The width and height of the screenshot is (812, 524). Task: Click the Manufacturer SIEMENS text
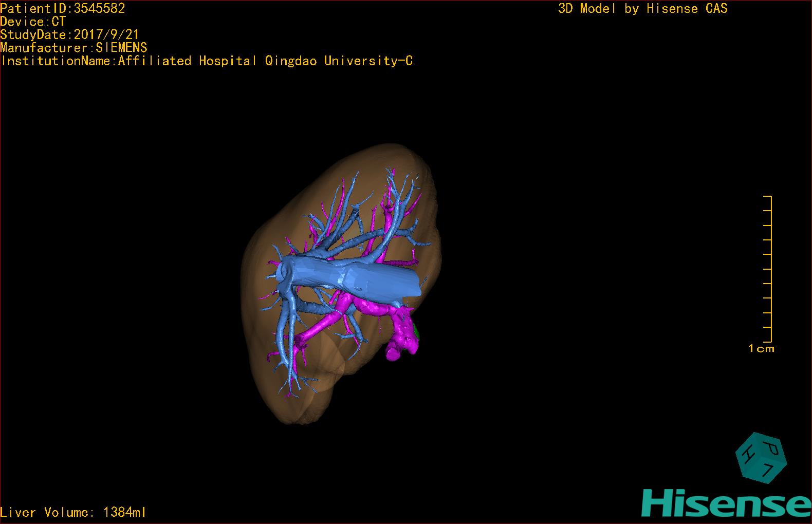pyautogui.click(x=73, y=48)
